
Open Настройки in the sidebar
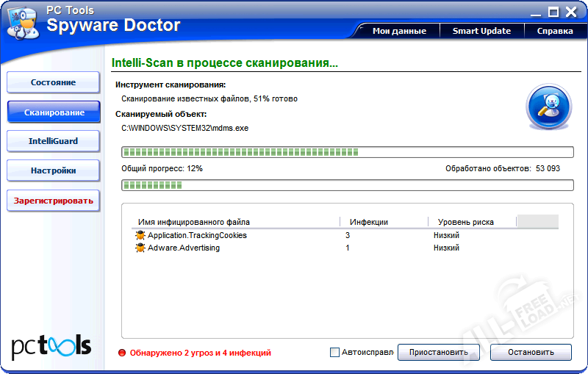click(x=53, y=170)
